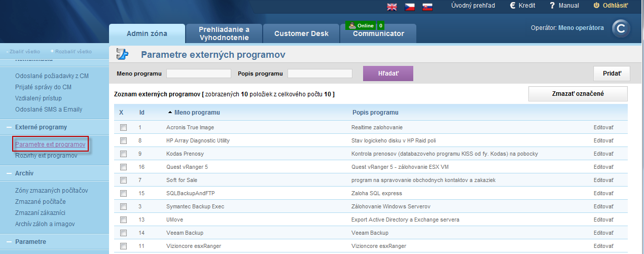This screenshot has width=644, height=254.
Task: Check the Quest vRanger 5 row
Action: (123, 167)
